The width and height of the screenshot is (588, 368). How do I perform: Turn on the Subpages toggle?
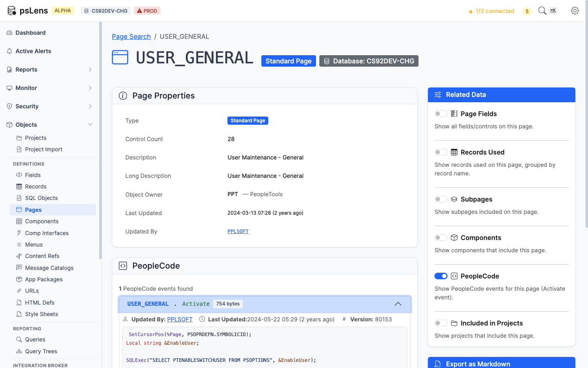(x=441, y=199)
